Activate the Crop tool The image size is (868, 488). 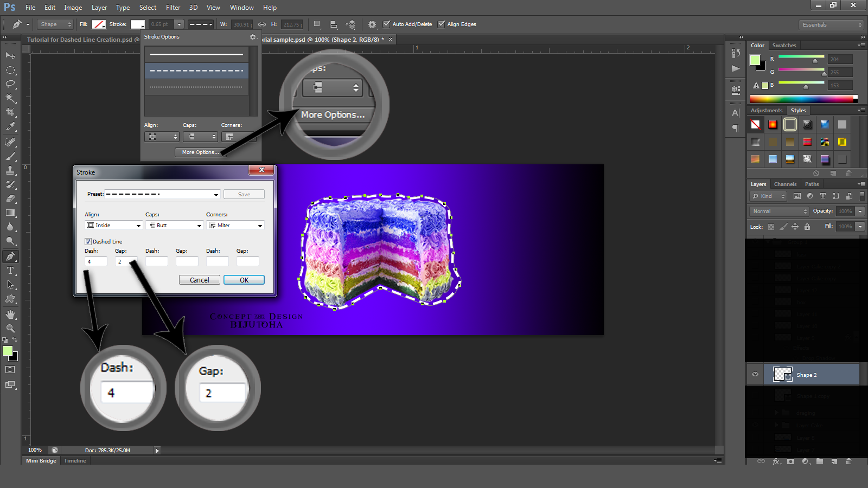click(x=10, y=113)
